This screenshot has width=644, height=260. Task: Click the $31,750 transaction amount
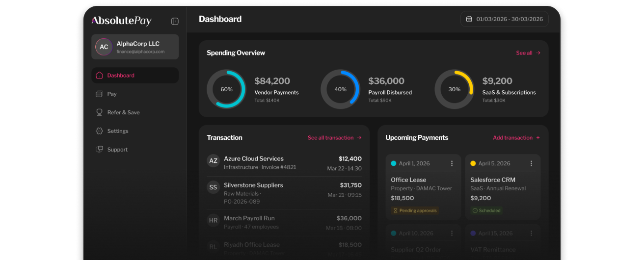350,185
